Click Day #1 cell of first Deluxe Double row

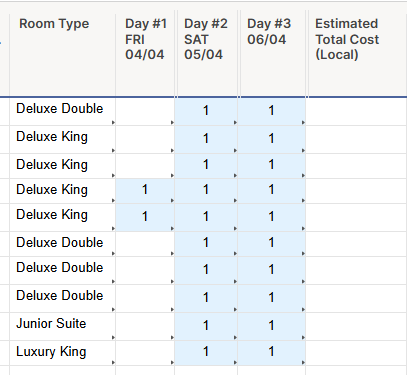(145, 111)
